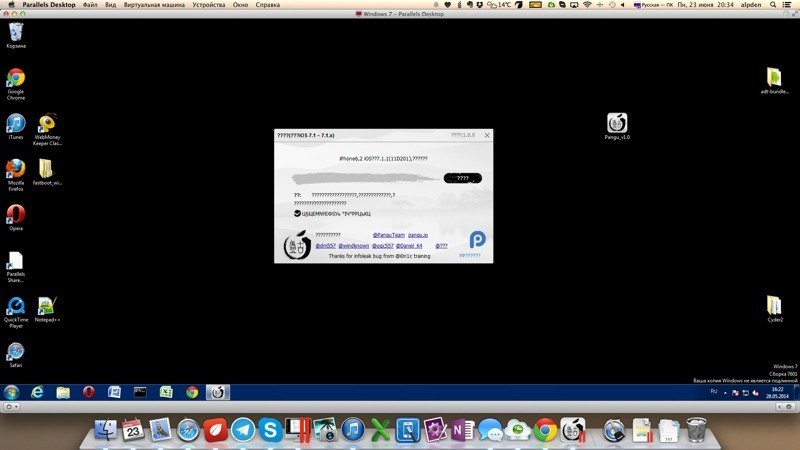Click the @windknown link
This screenshot has width=800, height=450.
coord(352,245)
